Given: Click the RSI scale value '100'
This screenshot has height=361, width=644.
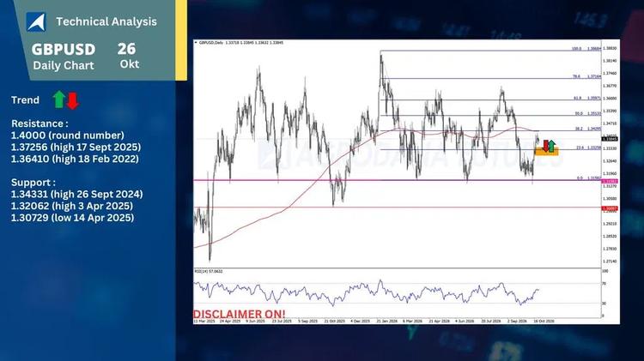Looking at the screenshot, I should point(605,272).
